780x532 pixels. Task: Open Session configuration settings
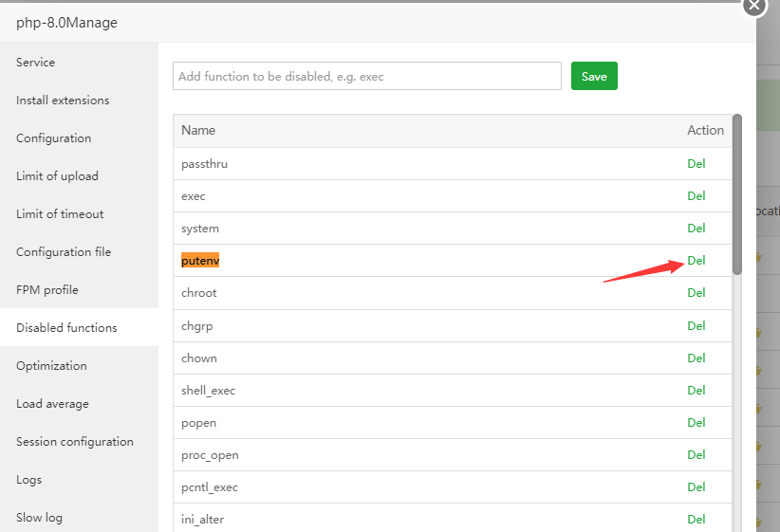pos(75,442)
